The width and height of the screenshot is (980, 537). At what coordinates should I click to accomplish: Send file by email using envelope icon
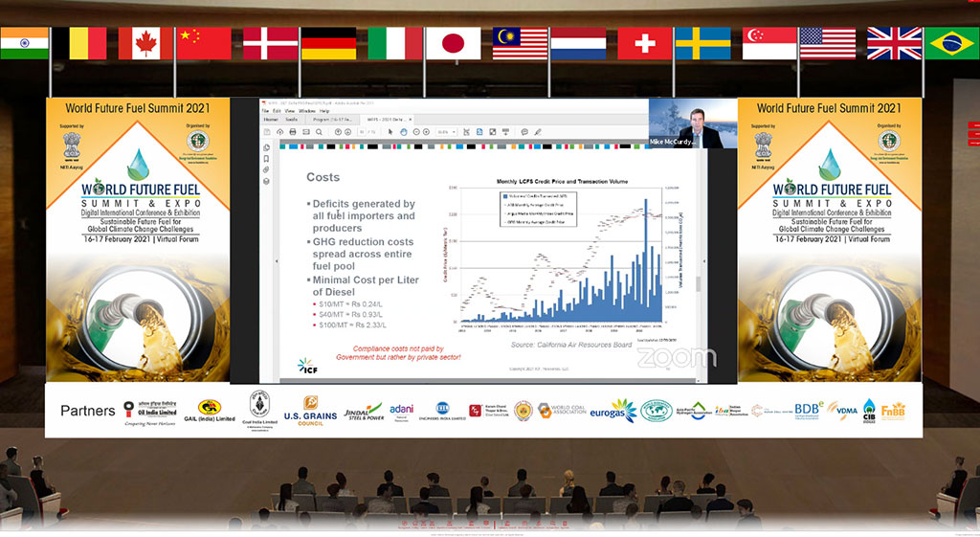tap(306, 132)
